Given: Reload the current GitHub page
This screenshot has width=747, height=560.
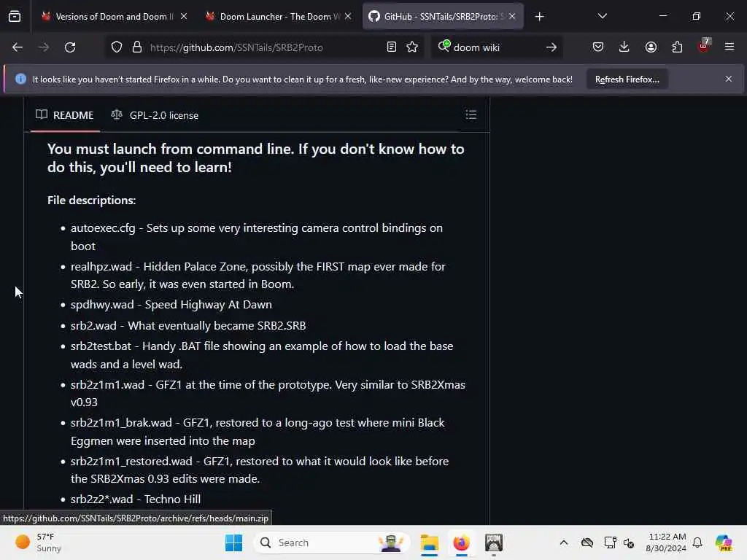Looking at the screenshot, I should [x=70, y=47].
